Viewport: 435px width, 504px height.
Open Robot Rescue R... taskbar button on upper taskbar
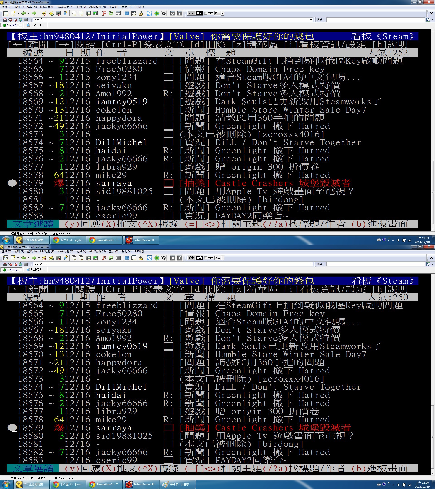141,240
